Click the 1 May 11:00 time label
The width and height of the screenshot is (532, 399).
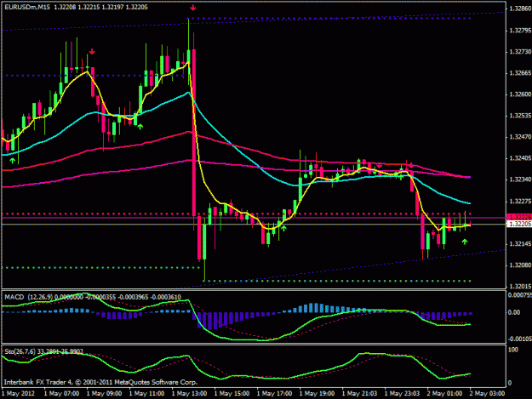coord(146,394)
